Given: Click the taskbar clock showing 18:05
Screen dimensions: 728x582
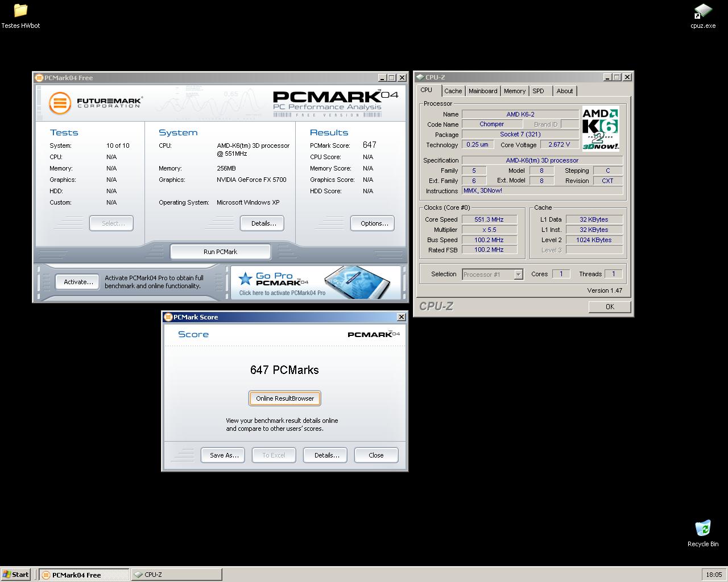Looking at the screenshot, I should point(714,575).
